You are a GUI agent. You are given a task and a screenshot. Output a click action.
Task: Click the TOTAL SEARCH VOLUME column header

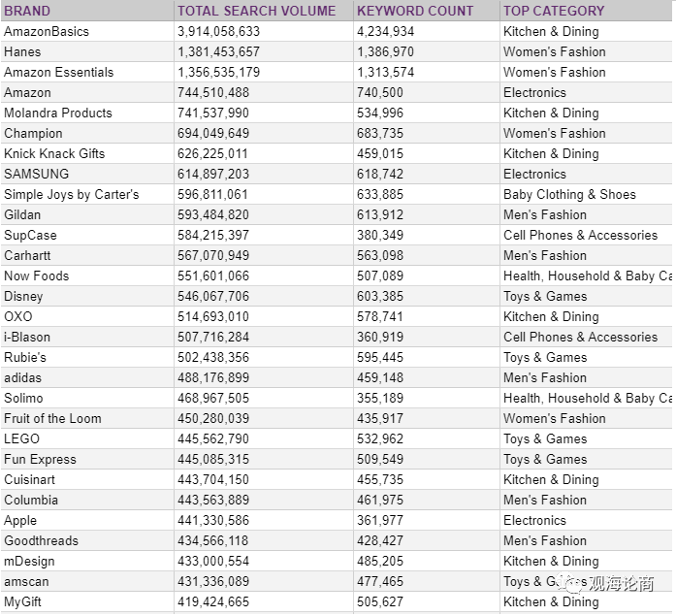pyautogui.click(x=264, y=11)
